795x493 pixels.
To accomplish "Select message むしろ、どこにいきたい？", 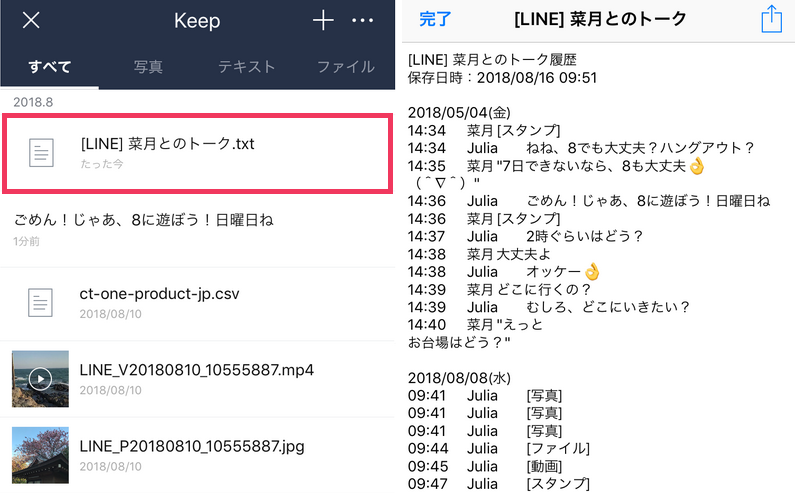I will [608, 307].
